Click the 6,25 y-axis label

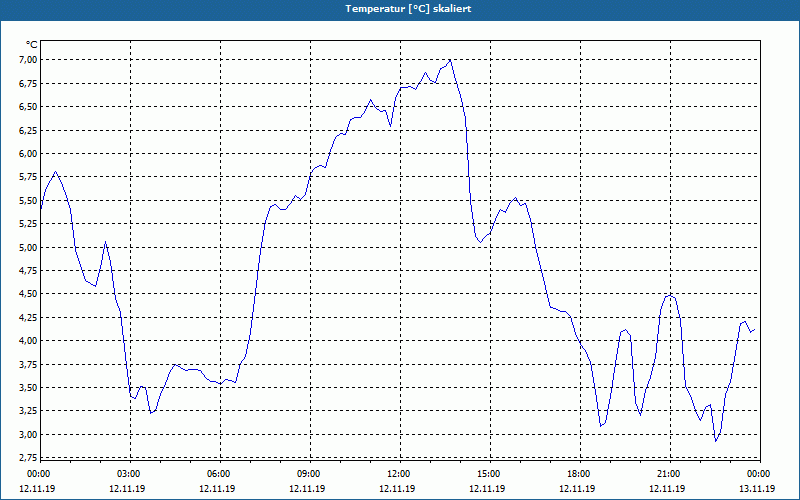pos(29,130)
